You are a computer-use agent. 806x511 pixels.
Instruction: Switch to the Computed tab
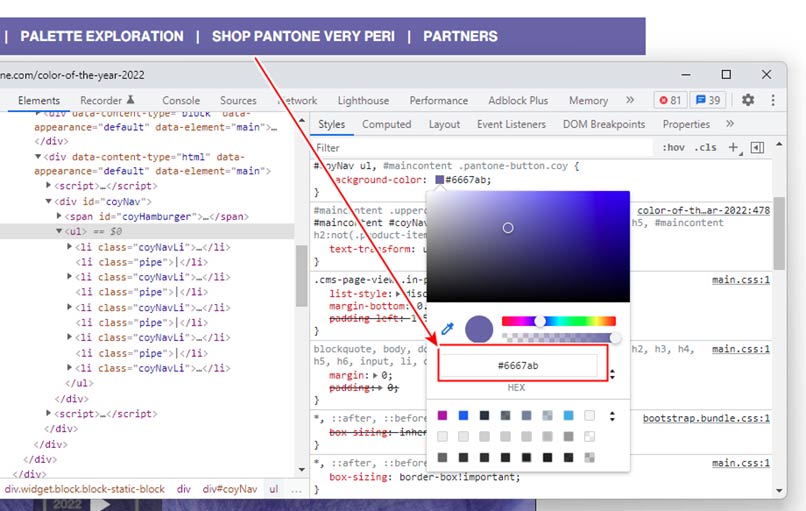[x=386, y=124]
